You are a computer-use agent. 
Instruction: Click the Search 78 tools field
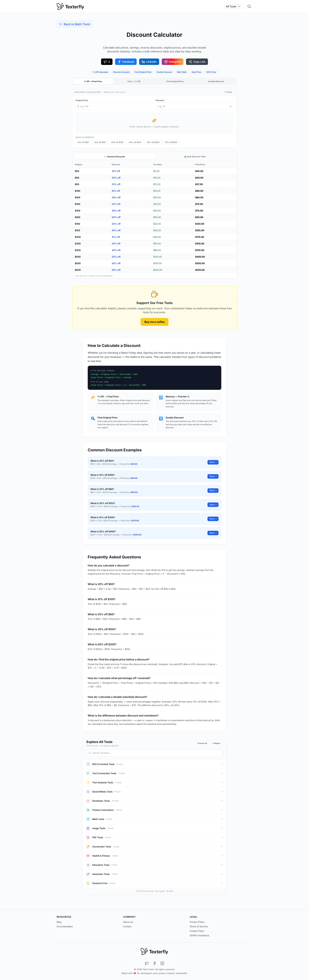(x=154, y=753)
